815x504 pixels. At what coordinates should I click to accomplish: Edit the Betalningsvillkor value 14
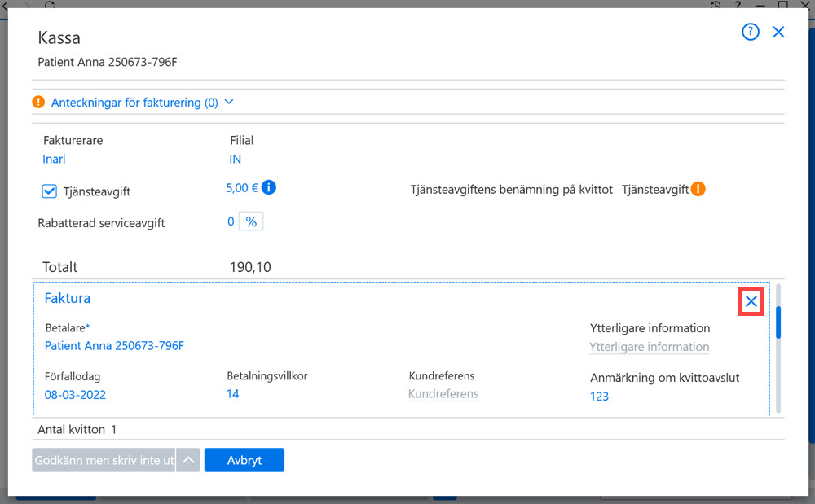(x=233, y=393)
